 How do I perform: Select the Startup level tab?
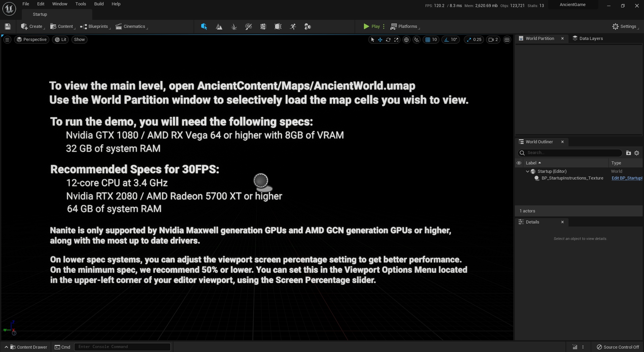(x=40, y=14)
